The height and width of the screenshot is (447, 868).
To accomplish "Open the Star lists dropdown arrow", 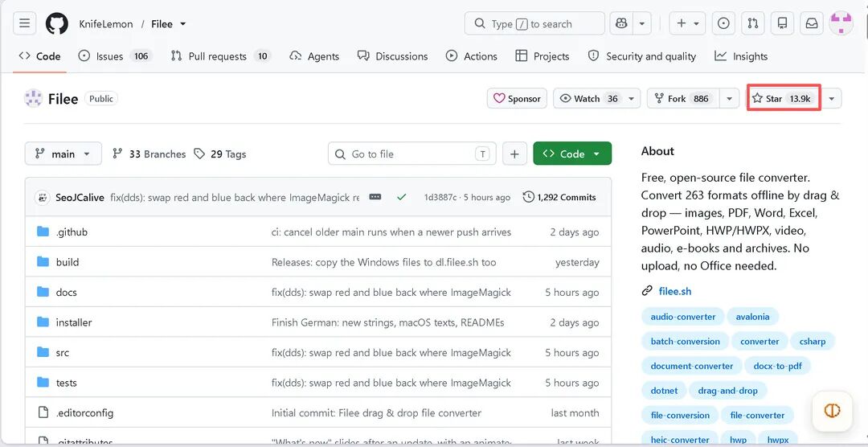I will [x=832, y=99].
